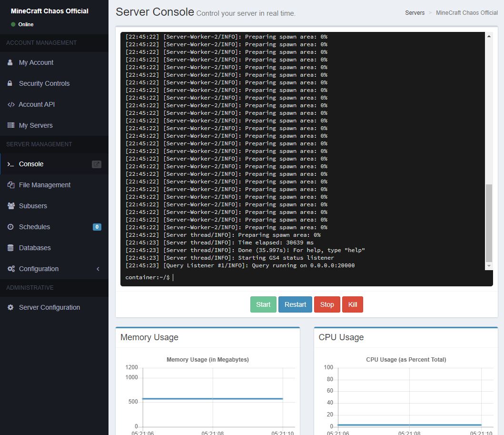
Task: Click the Account API code icon
Action: [x=10, y=104]
